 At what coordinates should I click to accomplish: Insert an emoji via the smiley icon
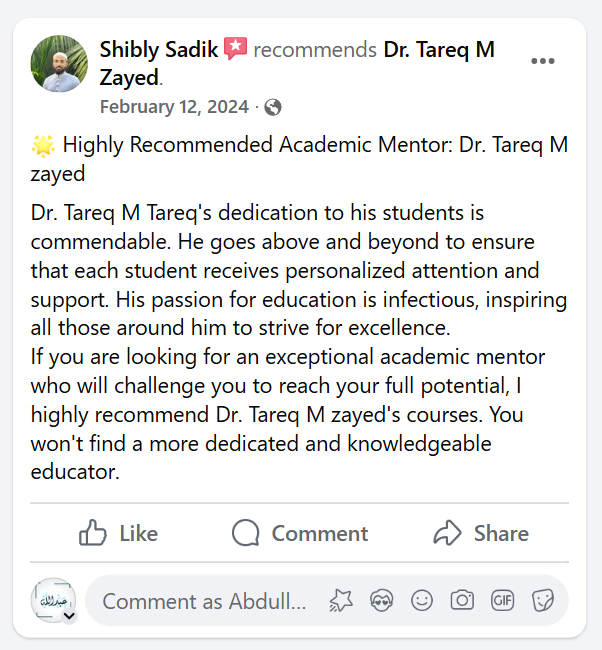coord(422,600)
